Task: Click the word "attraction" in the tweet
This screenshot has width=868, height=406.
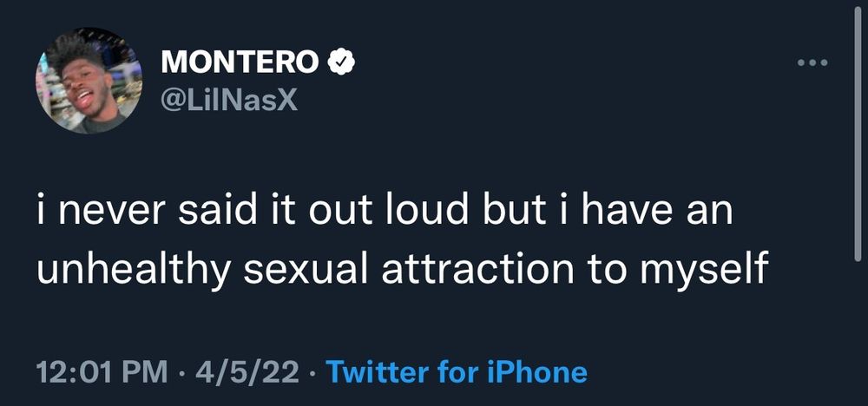Action: [x=477, y=268]
